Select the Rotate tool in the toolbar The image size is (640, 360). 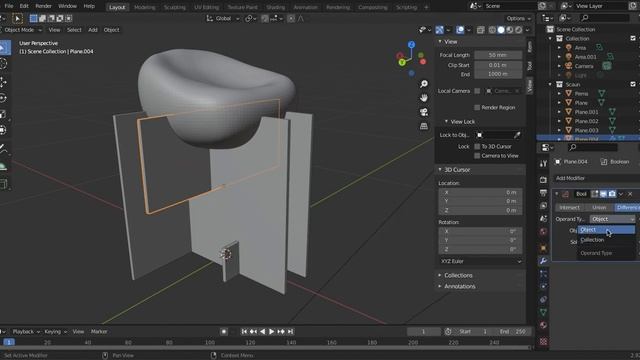[x=3, y=98]
